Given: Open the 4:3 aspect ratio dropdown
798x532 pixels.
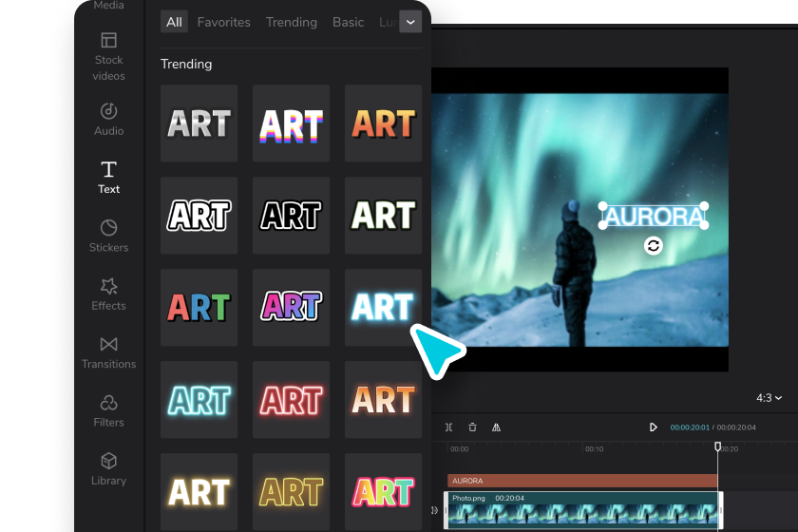Looking at the screenshot, I should 769,398.
